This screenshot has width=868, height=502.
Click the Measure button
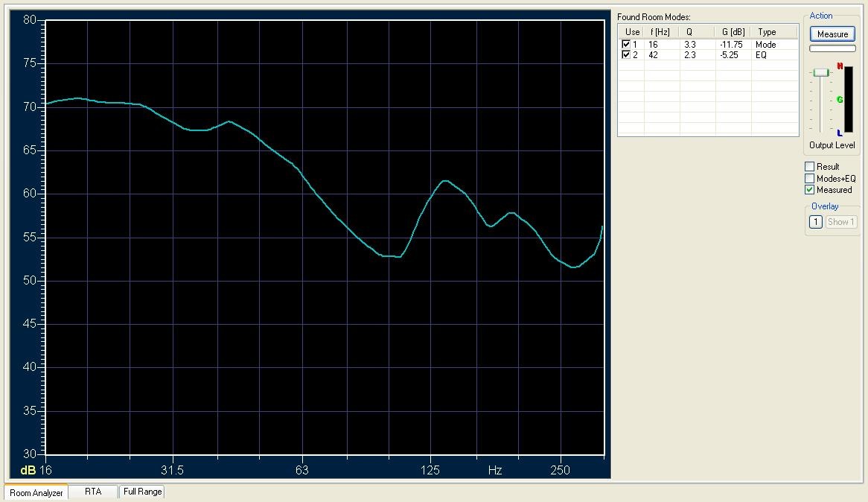click(x=832, y=34)
